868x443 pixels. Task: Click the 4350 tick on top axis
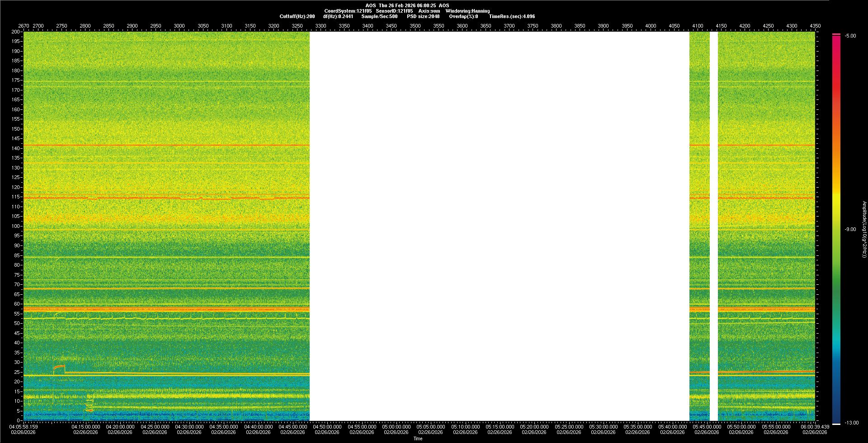[x=815, y=26]
